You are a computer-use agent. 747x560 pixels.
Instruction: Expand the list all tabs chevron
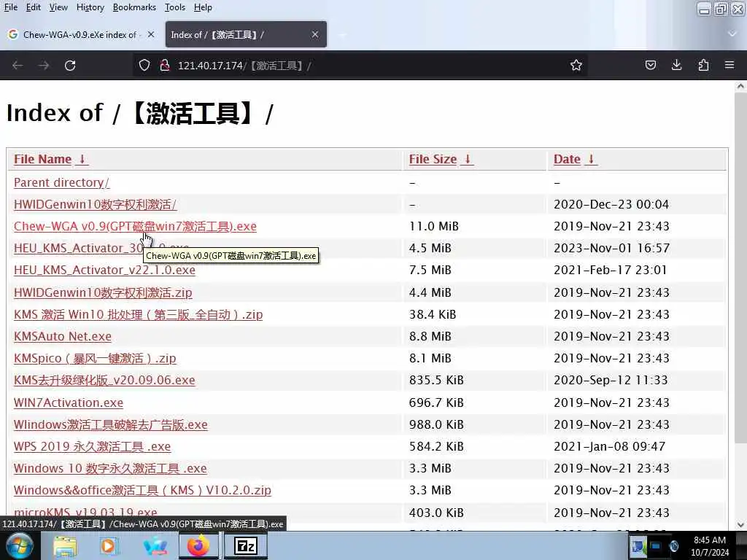point(732,34)
